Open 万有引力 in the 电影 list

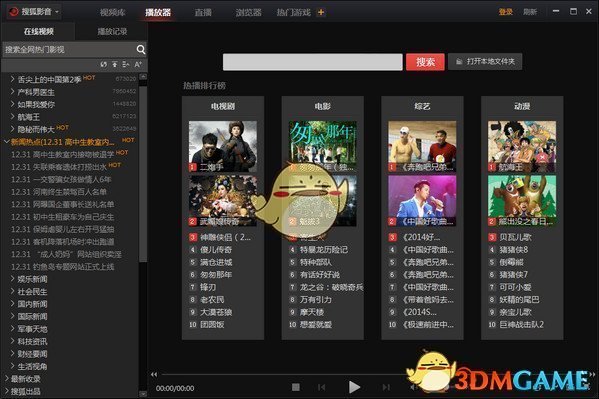click(x=316, y=300)
